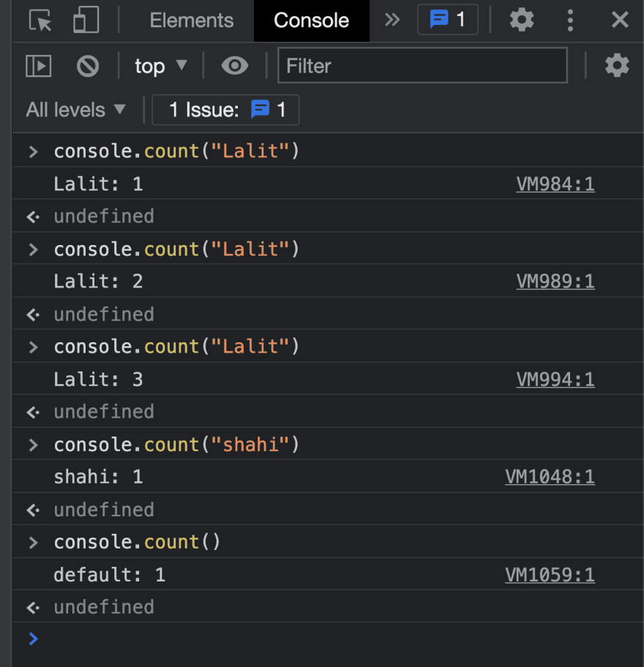Open DevTools settings gear in top bar

pos(522,20)
